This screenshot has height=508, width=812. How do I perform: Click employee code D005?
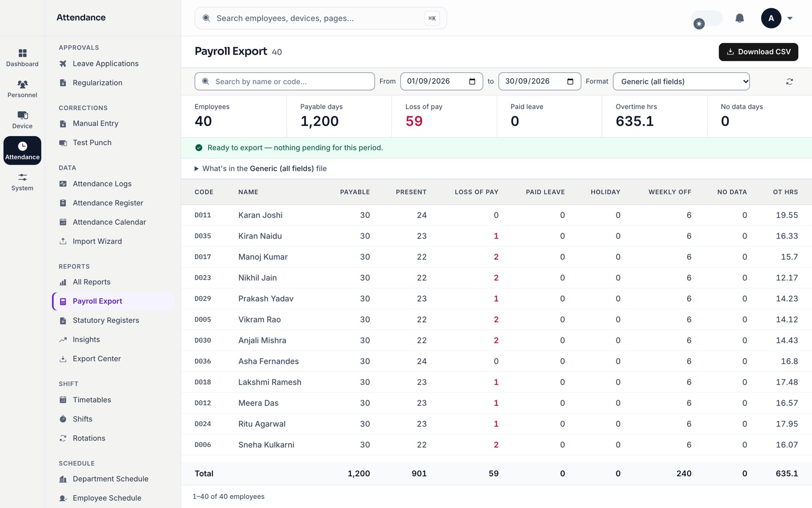202,320
